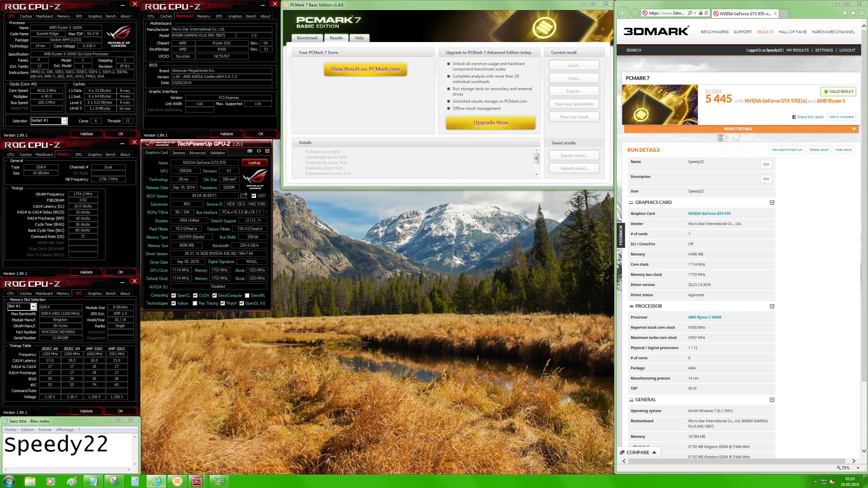This screenshot has height=488, width=868.
Task: Click View Result on PCMark.com
Action: click(365, 69)
